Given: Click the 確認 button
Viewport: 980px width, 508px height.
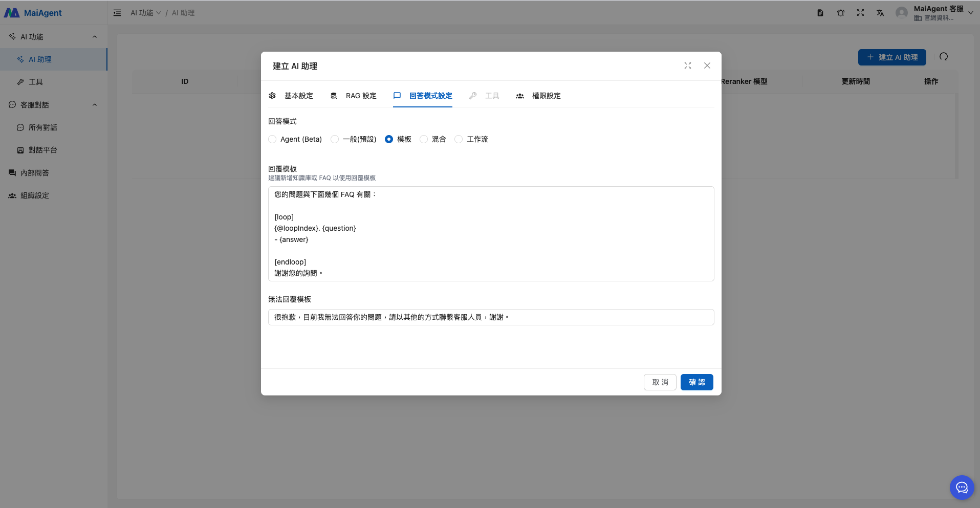Looking at the screenshot, I should point(696,382).
